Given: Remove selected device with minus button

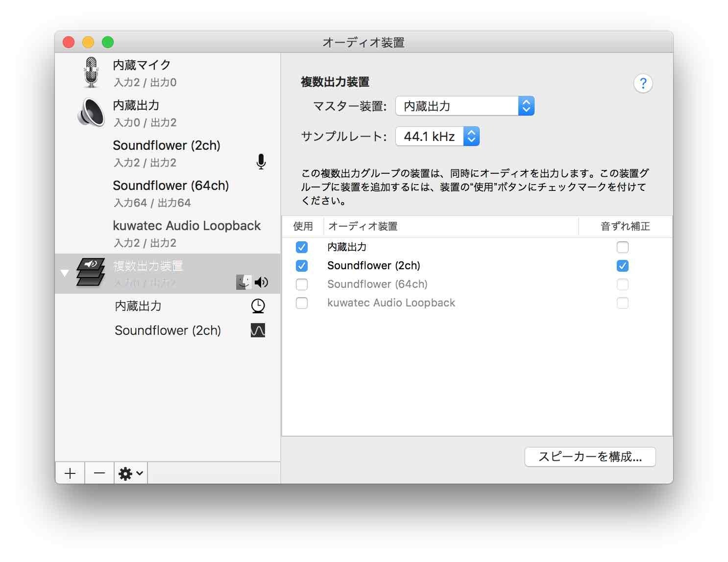Looking at the screenshot, I should (99, 473).
